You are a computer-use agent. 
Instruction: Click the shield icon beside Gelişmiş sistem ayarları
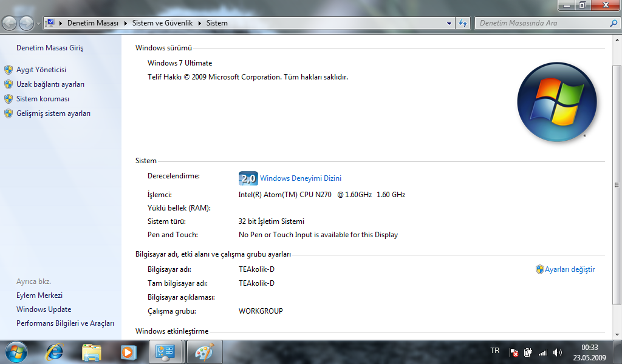9,113
